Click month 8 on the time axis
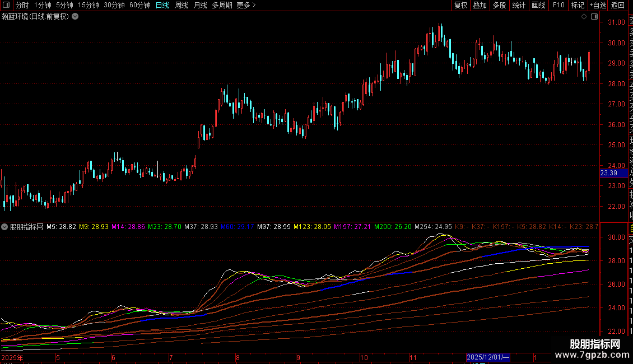Screen dimensions: 633x364 [238, 357]
